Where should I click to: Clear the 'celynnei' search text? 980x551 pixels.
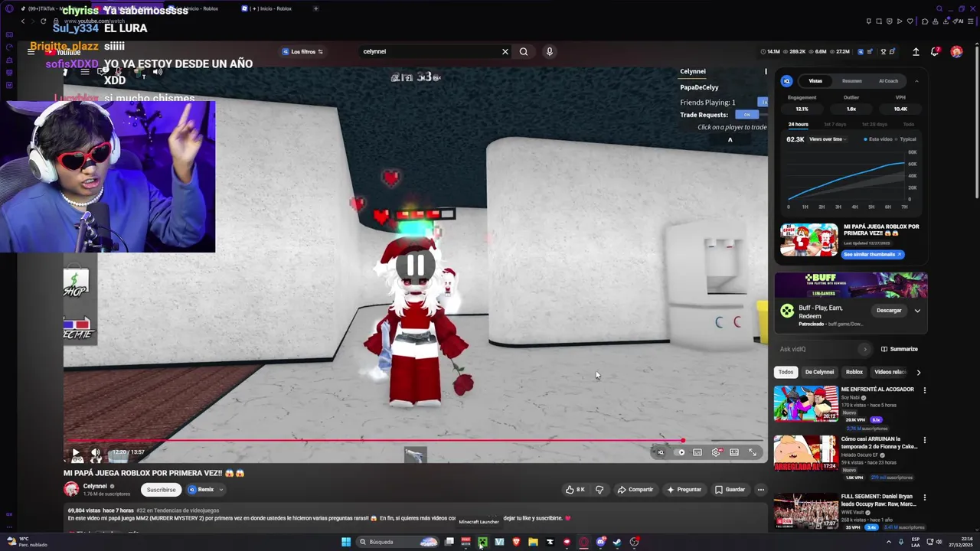click(x=505, y=51)
